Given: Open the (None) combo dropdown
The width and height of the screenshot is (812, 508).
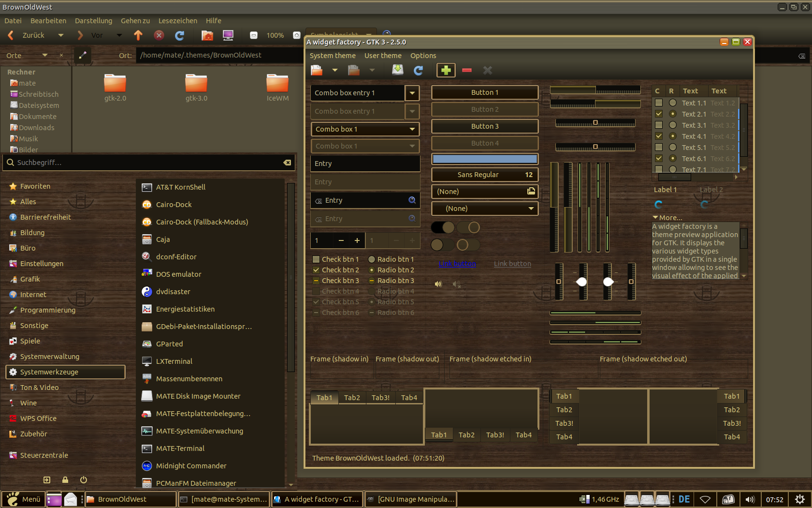Looking at the screenshot, I should tap(485, 209).
